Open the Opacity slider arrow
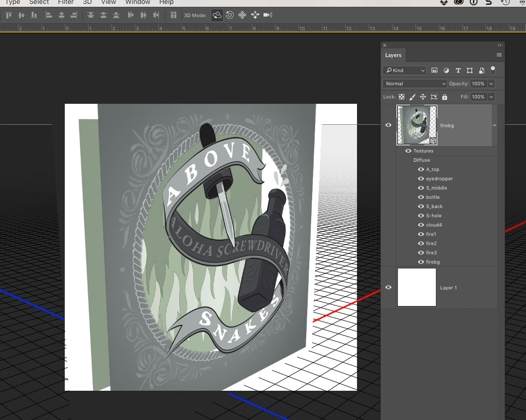The width and height of the screenshot is (526, 420). (x=491, y=84)
